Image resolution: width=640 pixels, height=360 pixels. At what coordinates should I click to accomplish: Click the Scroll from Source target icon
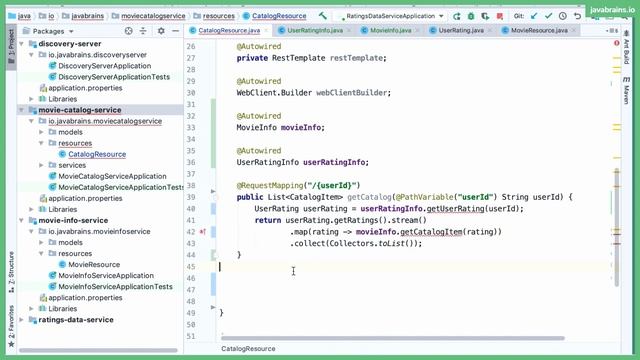pos(129,31)
